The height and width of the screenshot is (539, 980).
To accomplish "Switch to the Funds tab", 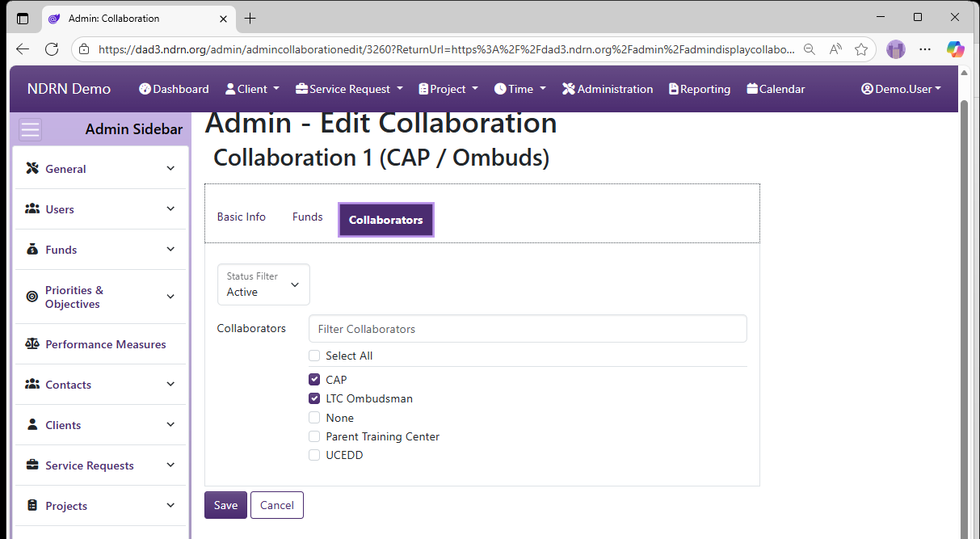I will (x=307, y=217).
